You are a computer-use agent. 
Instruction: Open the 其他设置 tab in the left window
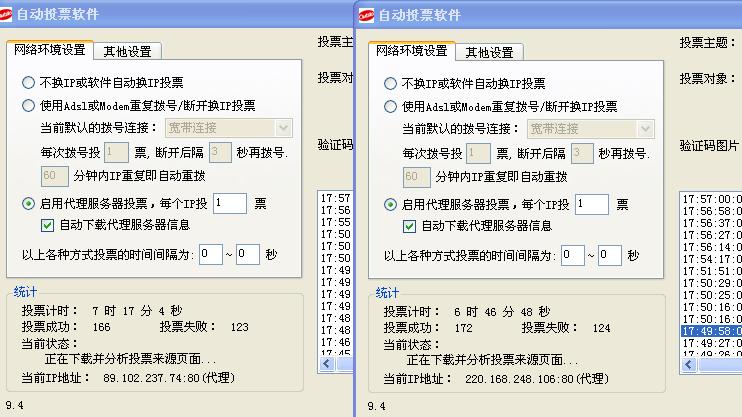point(127,52)
